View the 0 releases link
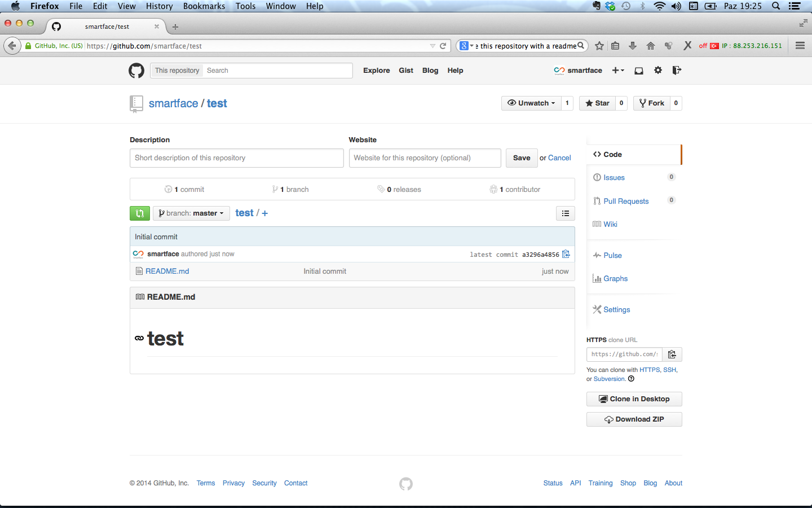Viewport: 812px width, 508px height. pos(399,190)
